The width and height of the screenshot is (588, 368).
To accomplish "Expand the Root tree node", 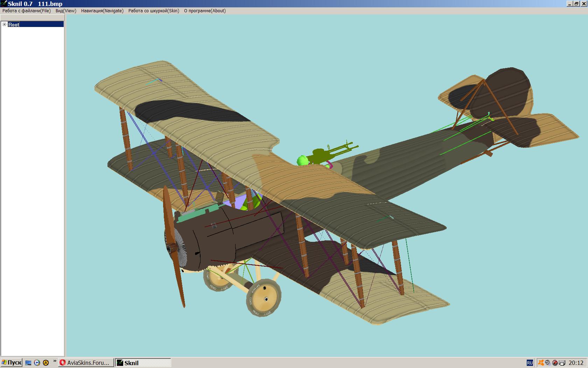I will pos(4,25).
